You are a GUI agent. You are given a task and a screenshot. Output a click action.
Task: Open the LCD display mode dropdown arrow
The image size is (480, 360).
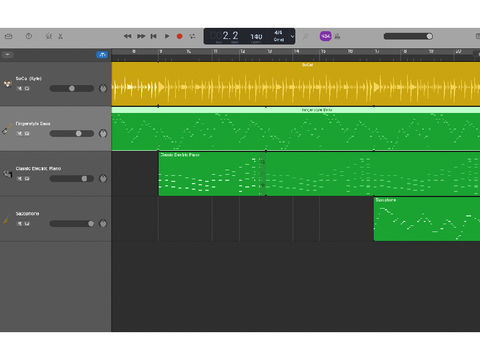pyautogui.click(x=292, y=36)
